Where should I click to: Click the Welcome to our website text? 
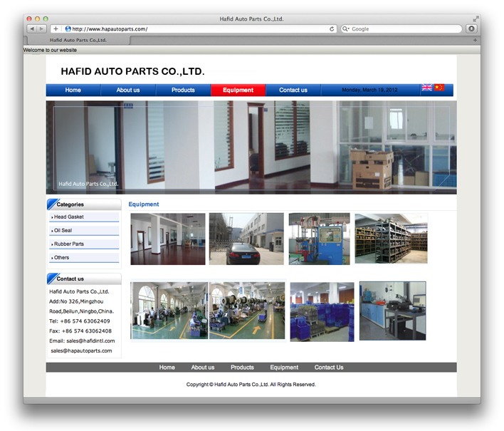[x=50, y=50]
